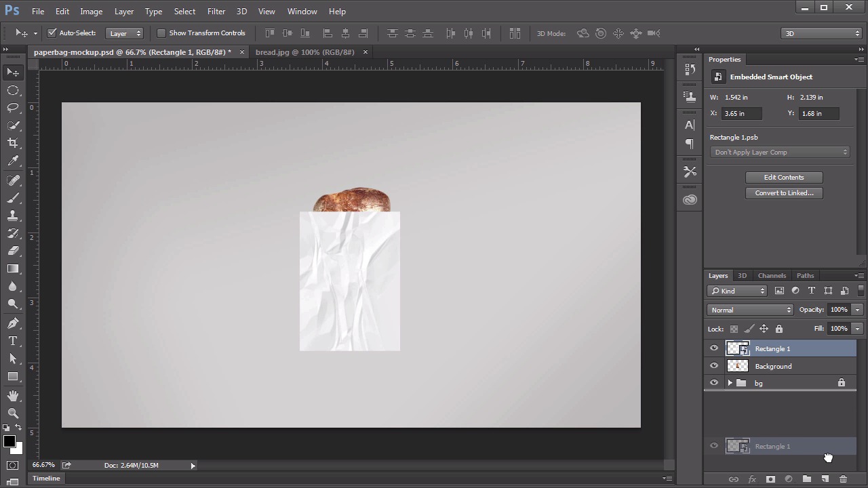Hide the Background layer
The image size is (868, 488).
714,366
